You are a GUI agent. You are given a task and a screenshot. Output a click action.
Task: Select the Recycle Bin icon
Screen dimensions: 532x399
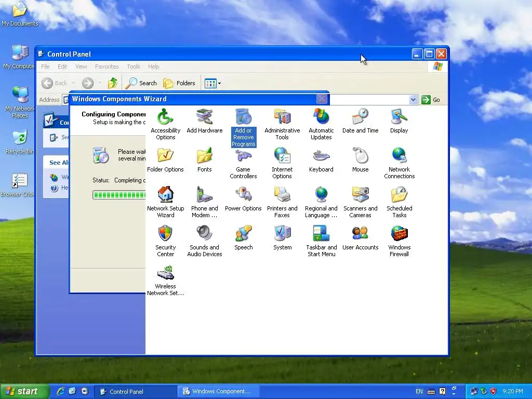click(x=20, y=142)
